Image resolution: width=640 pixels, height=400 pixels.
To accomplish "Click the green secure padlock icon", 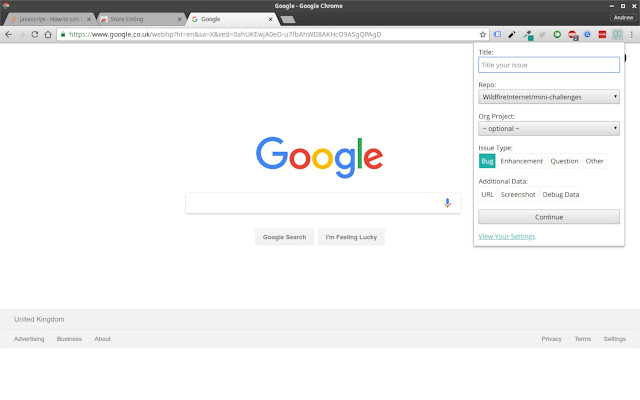I will [x=63, y=35].
